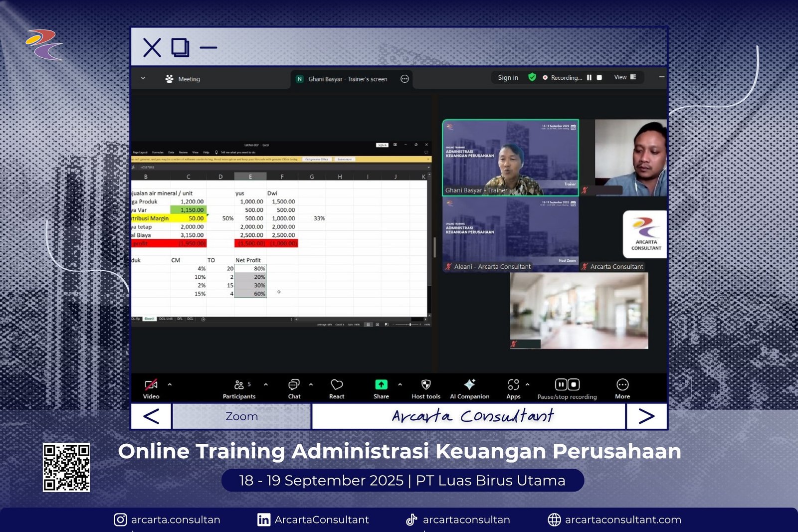Viewport: 798px width, 532px height.
Task: Launch AI Companion sparkle icon
Action: point(469,385)
